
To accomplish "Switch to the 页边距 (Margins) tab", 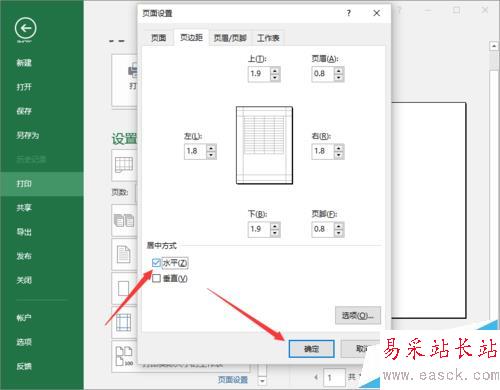I will tap(191, 37).
